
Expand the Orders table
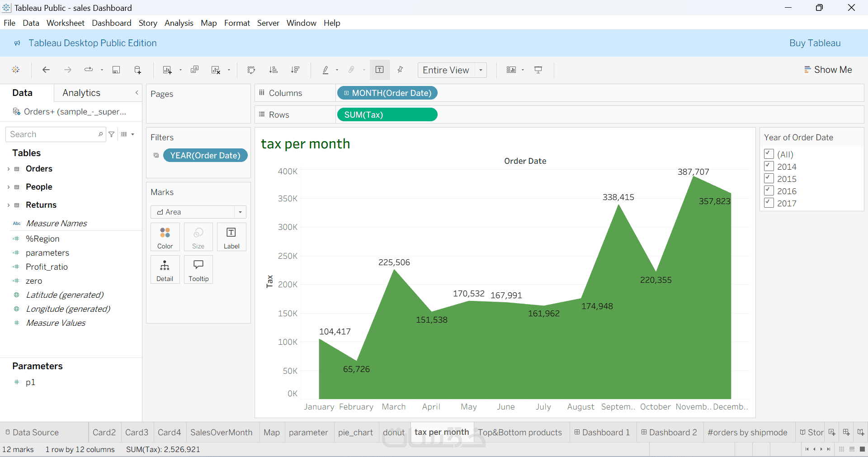(9, 169)
